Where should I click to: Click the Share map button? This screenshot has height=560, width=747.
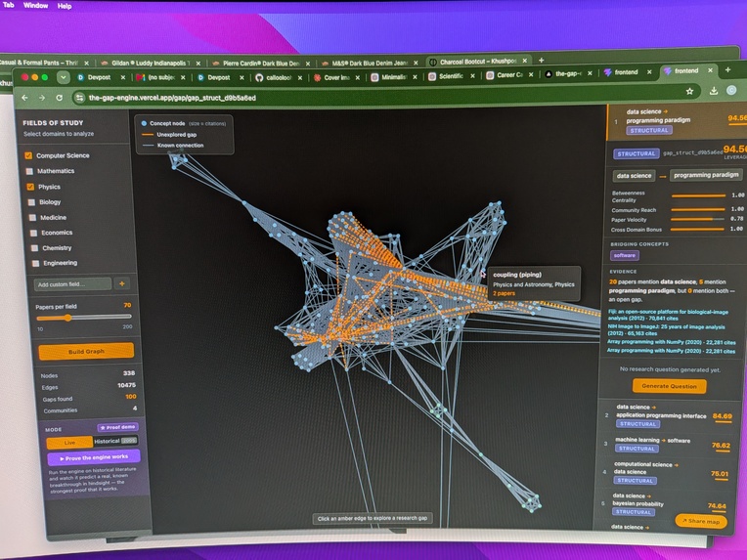click(x=701, y=521)
